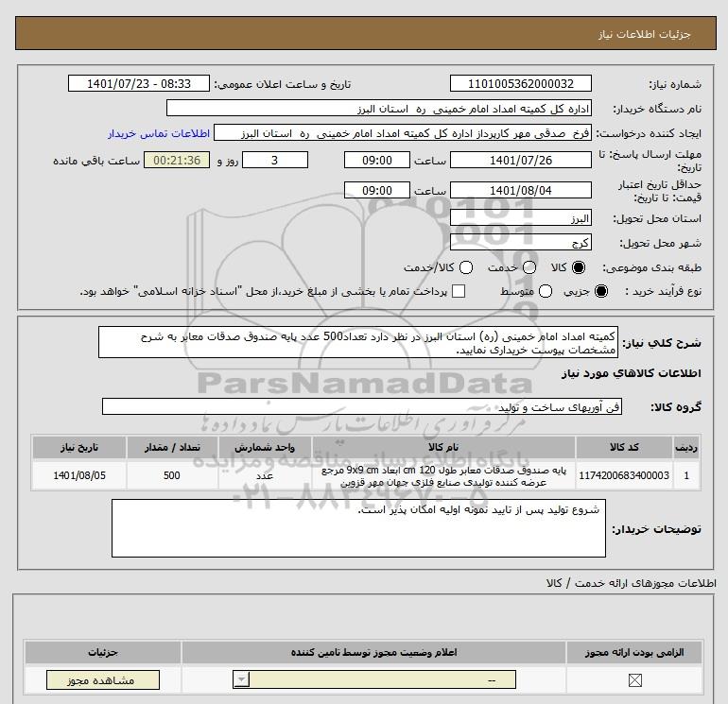Select the متوسط purchase type radio

(546, 291)
